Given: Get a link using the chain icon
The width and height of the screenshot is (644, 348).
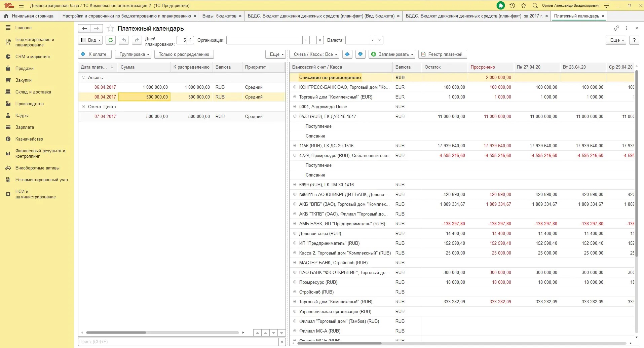Looking at the screenshot, I should [616, 28].
